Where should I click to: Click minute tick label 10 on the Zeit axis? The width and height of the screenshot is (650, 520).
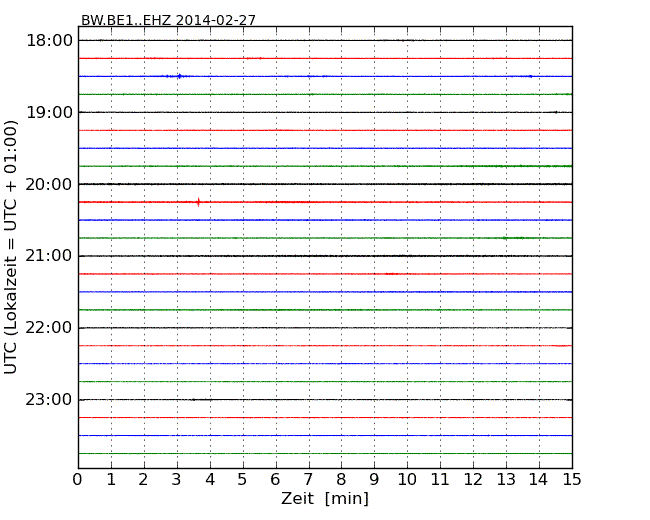[407, 479]
